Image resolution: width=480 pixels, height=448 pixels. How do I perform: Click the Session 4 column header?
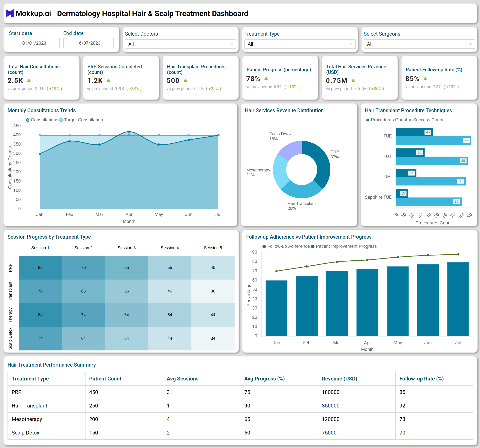point(170,248)
